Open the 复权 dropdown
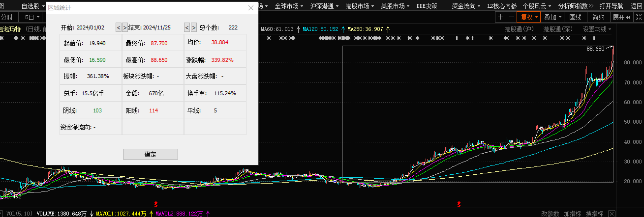This screenshot has height=217, width=644. (x=529, y=17)
